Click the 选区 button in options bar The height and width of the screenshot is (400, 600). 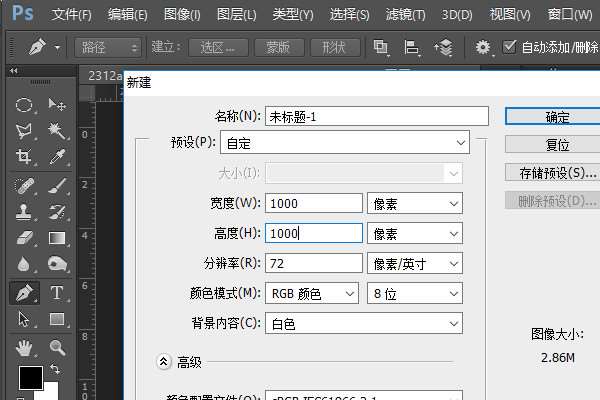coord(218,48)
